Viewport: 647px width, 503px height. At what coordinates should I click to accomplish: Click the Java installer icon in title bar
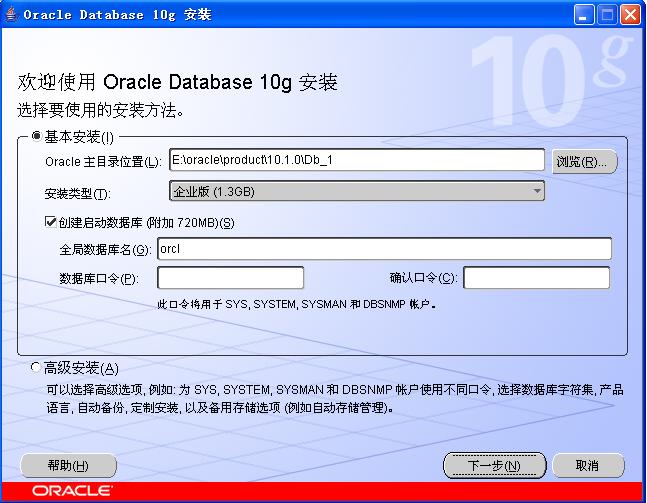click(11, 15)
